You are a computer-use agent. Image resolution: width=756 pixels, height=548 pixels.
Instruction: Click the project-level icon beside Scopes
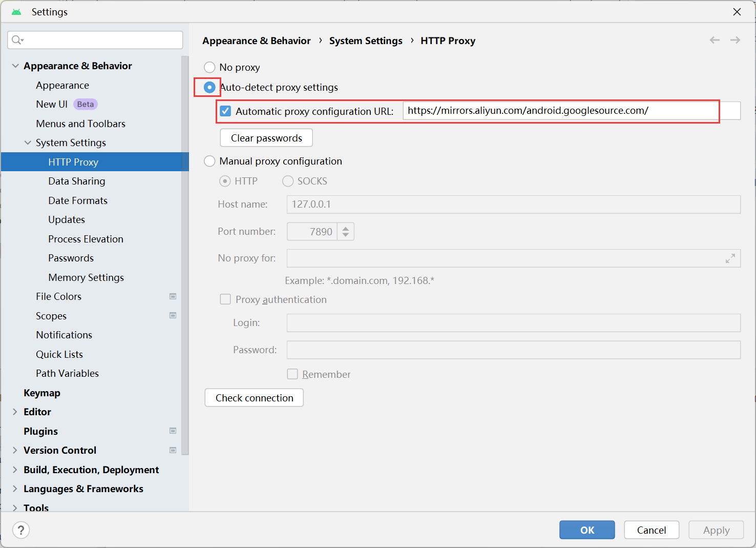173,315
